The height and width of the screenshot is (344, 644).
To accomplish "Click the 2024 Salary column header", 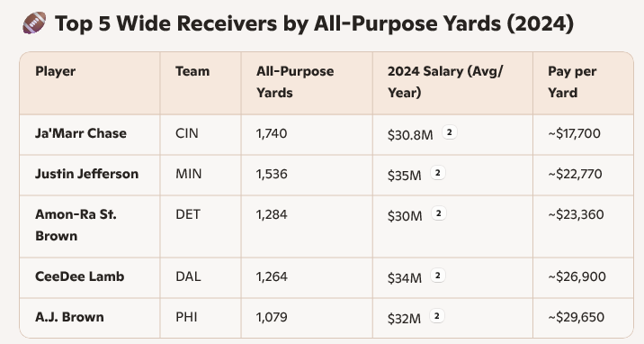I will point(445,82).
